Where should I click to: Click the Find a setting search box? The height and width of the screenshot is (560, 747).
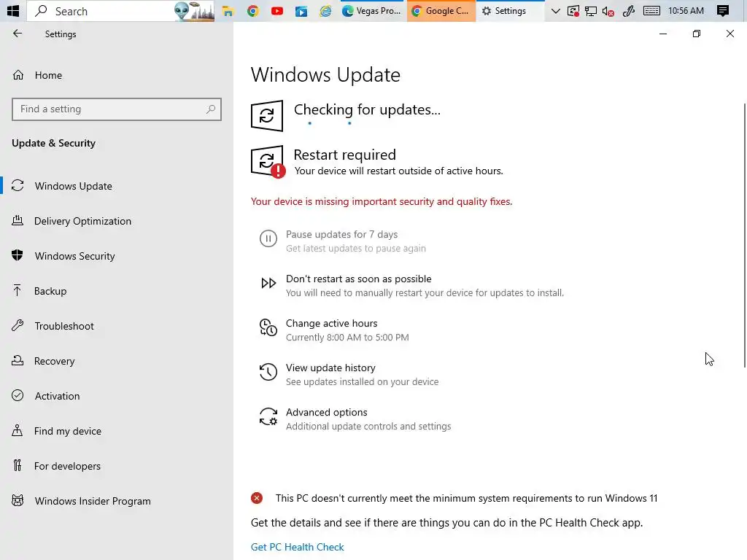click(x=117, y=109)
